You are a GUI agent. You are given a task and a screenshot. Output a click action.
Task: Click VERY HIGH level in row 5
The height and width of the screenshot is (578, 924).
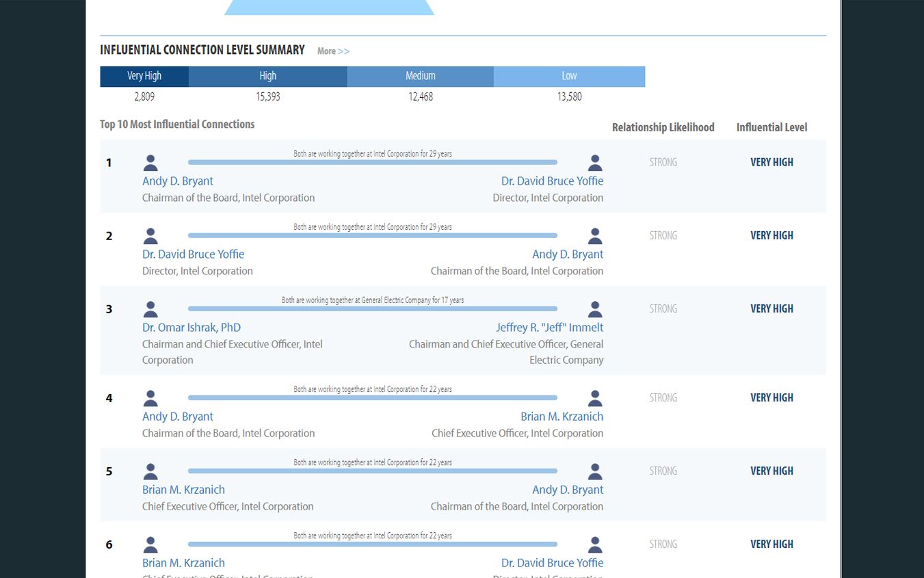click(x=771, y=471)
